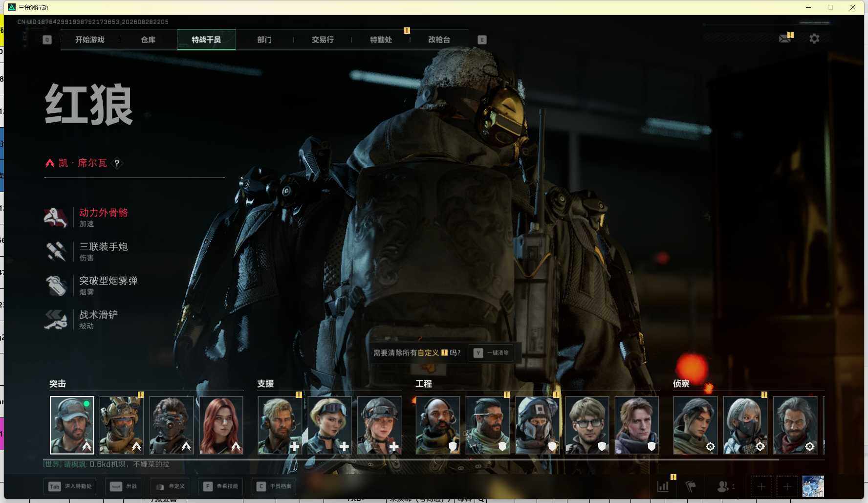Open the player avatar thumbnail
The image size is (868, 503).
(813, 486)
